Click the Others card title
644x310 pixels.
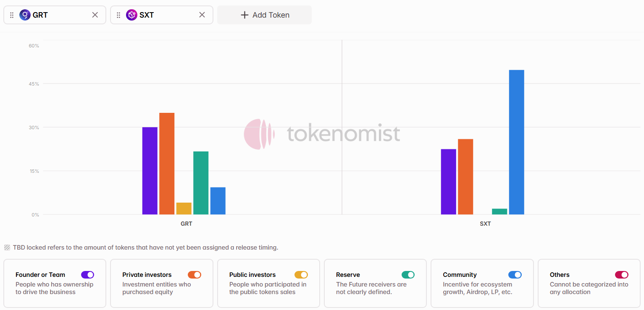(x=560, y=275)
